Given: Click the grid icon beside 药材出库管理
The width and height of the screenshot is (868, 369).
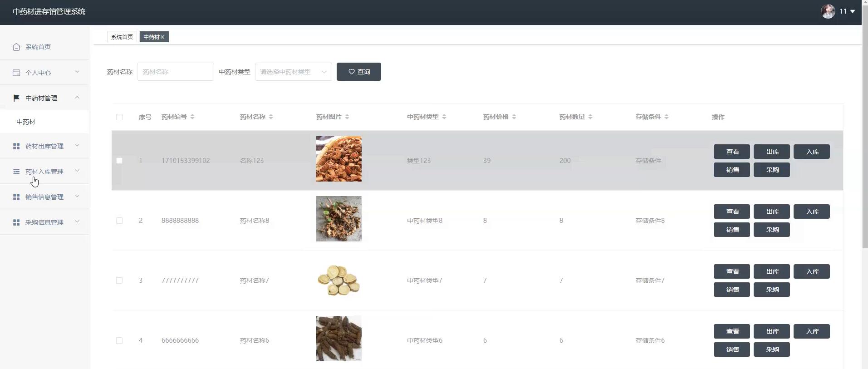Looking at the screenshot, I should pos(16,146).
